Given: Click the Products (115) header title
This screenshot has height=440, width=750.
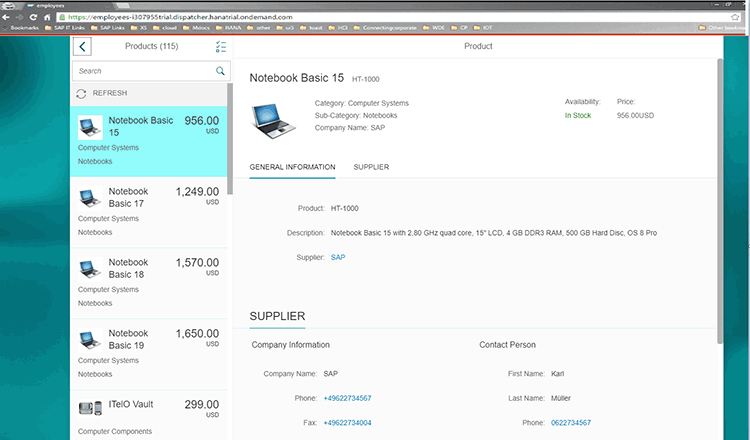Looking at the screenshot, I should tap(152, 46).
